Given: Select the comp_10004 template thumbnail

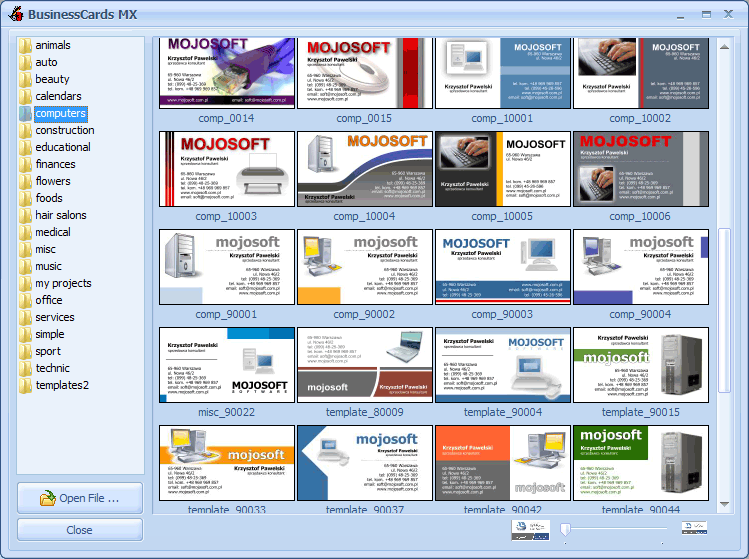Looking at the screenshot, I should (x=365, y=169).
